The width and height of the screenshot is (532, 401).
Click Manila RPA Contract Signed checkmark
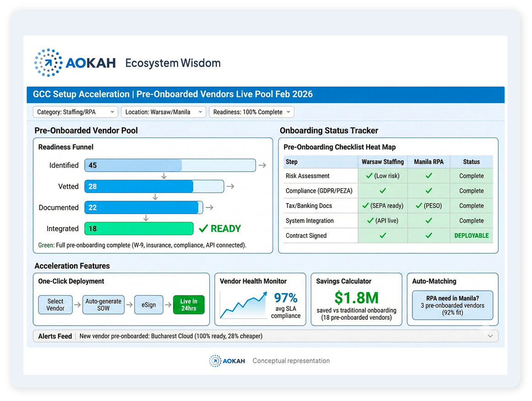point(429,236)
